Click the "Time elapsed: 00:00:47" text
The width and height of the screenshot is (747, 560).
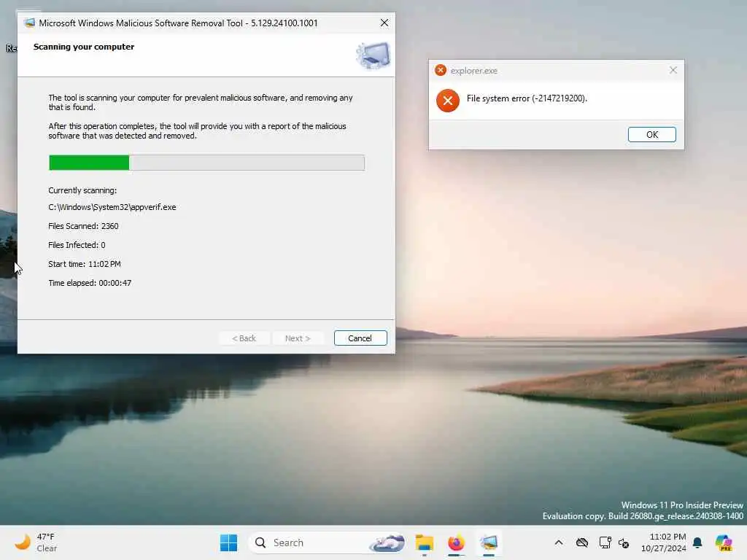90,283
